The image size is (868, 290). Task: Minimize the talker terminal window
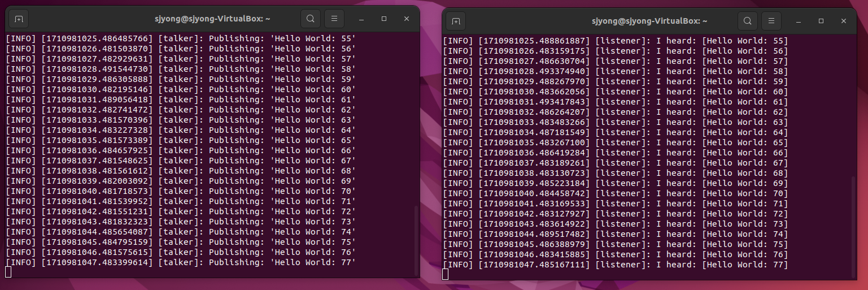362,19
